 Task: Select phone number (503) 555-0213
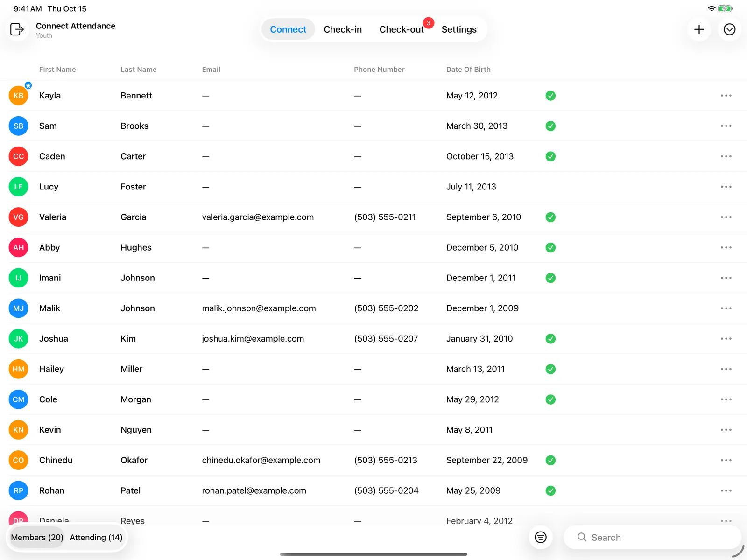click(386, 460)
